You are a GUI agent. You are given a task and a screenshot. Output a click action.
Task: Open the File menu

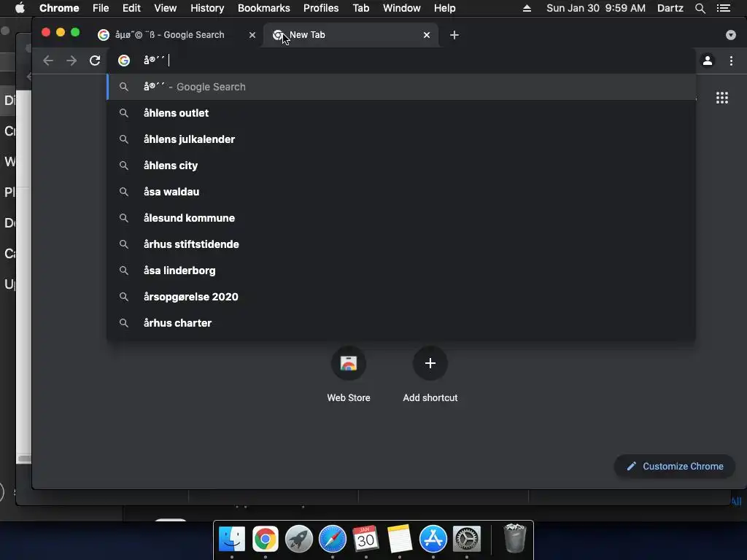[101, 8]
